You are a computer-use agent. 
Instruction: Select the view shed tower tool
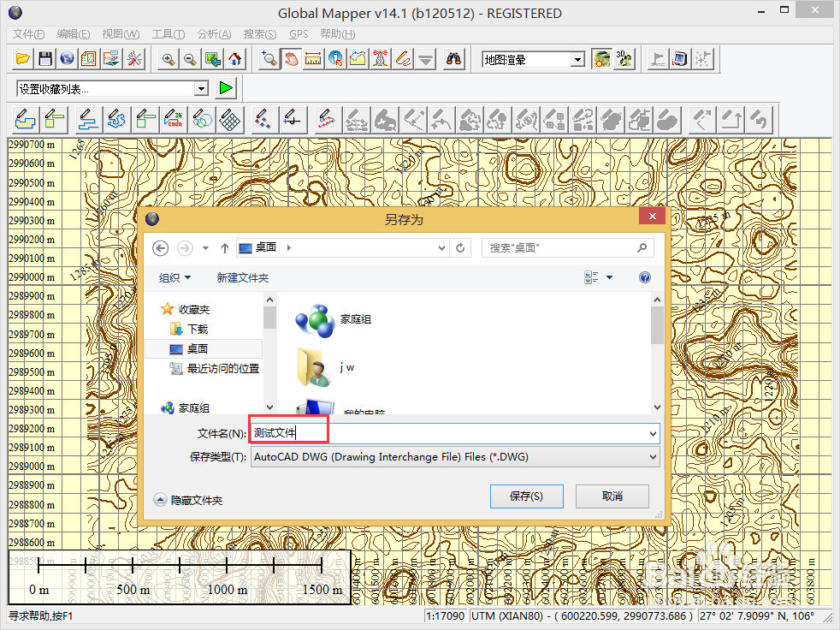click(381, 58)
